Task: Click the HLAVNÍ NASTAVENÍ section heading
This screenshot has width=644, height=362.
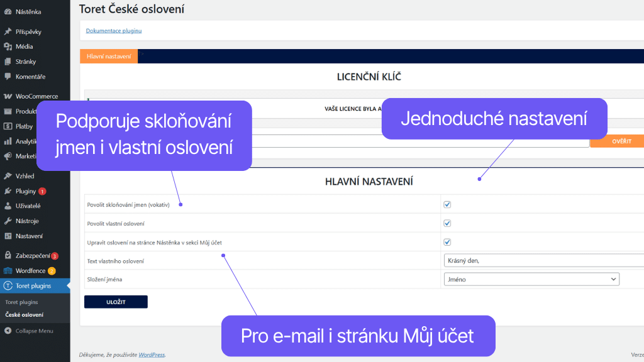Action: coord(369,182)
